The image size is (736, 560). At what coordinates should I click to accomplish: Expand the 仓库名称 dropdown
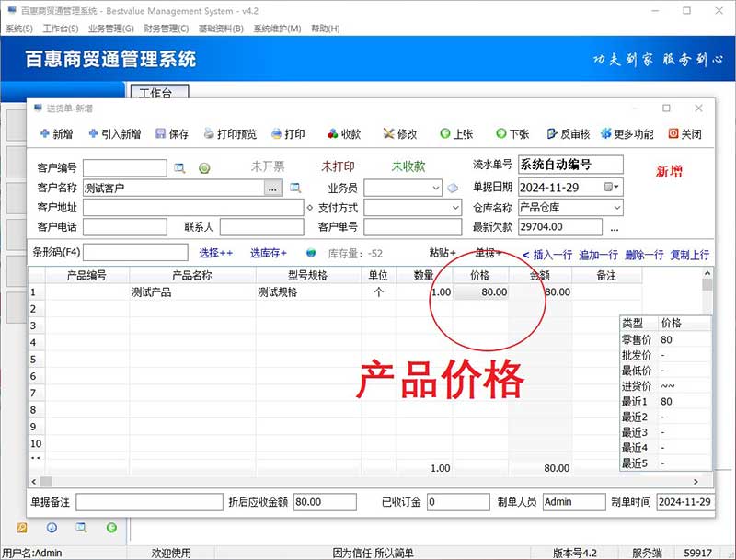point(617,207)
